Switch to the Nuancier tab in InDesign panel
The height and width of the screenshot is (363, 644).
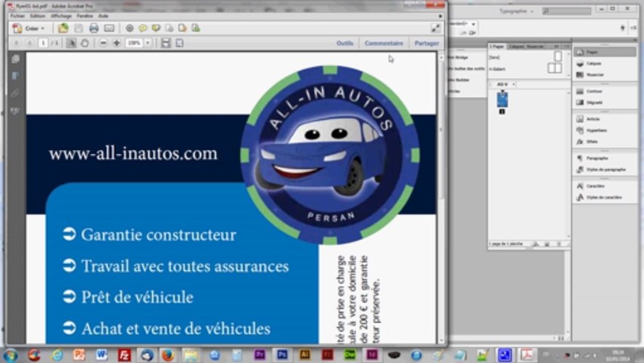click(x=535, y=46)
